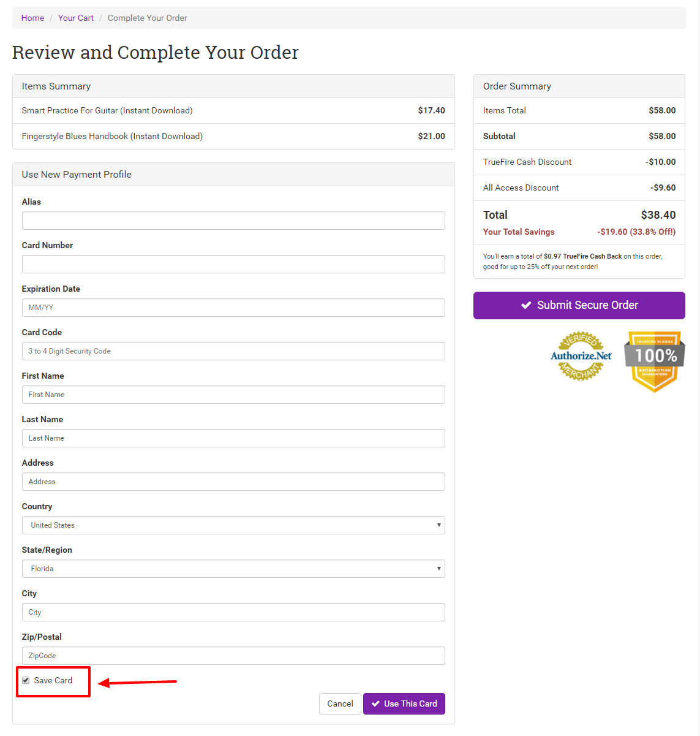700x736 pixels.
Task: Focus the Zip/Postal code field
Action: tap(233, 656)
